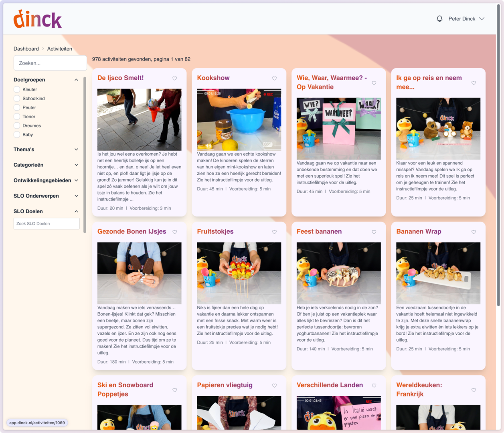The image size is (504, 433).
Task: Add Bananen Wrap to favorites
Action: [474, 232]
